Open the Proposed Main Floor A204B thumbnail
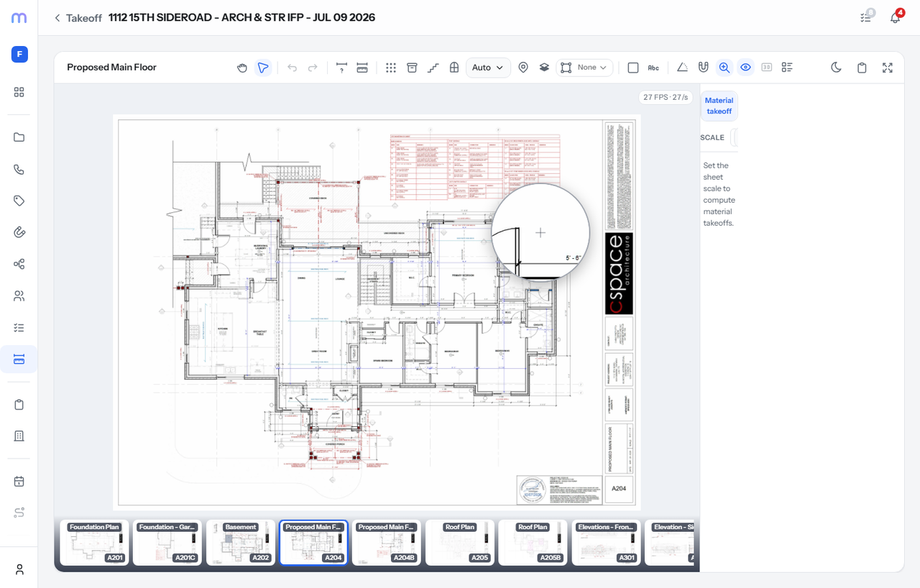920x588 pixels. coord(387,543)
